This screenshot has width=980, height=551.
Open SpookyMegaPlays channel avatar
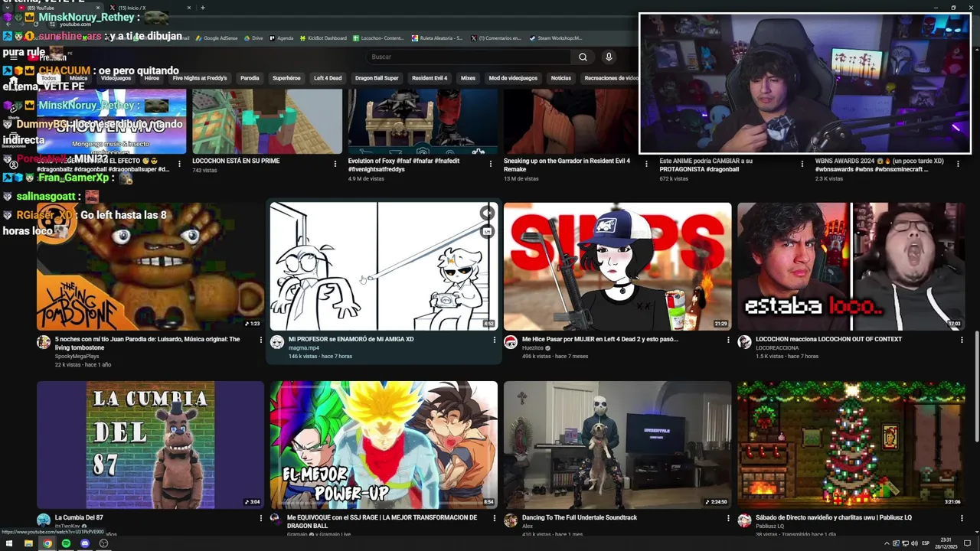point(44,342)
